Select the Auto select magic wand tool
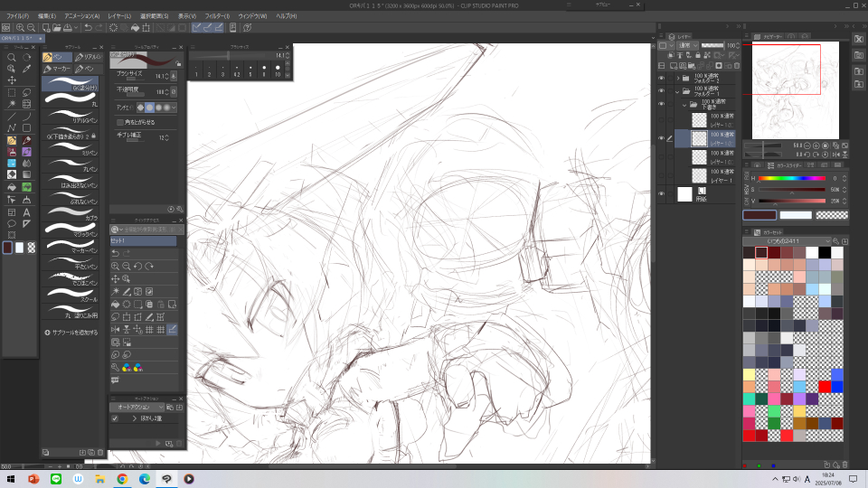Screen dimensions: 868x488 tap(11, 104)
